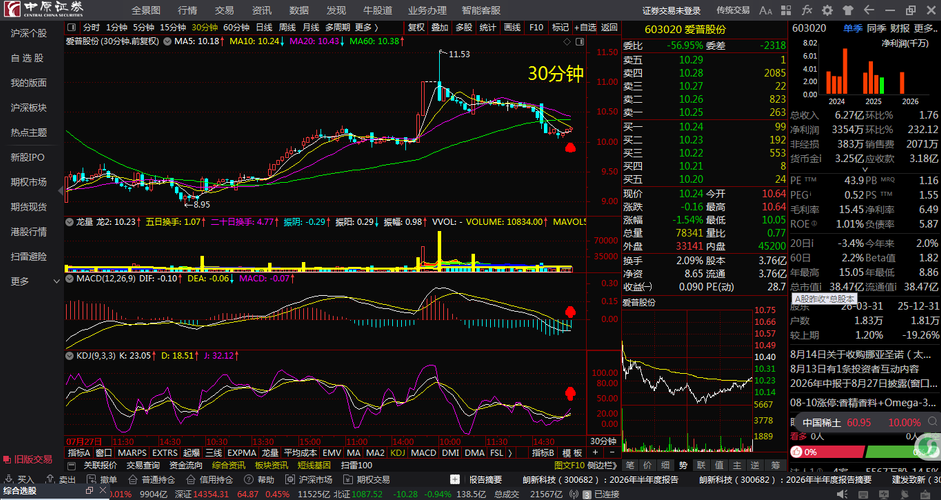Click the 买入 buy icon in bottom toolbar
This screenshot has width=941, height=500.
click(8, 479)
